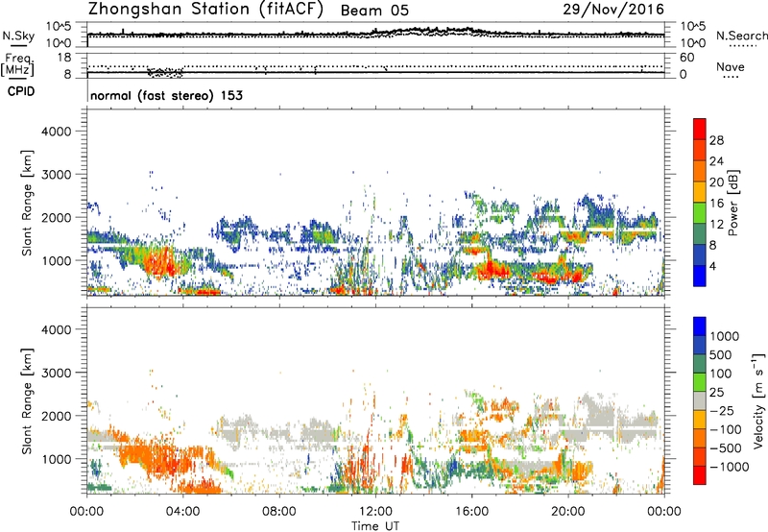
Task: Click the 'Time UT' axis title
Action: coord(375,526)
